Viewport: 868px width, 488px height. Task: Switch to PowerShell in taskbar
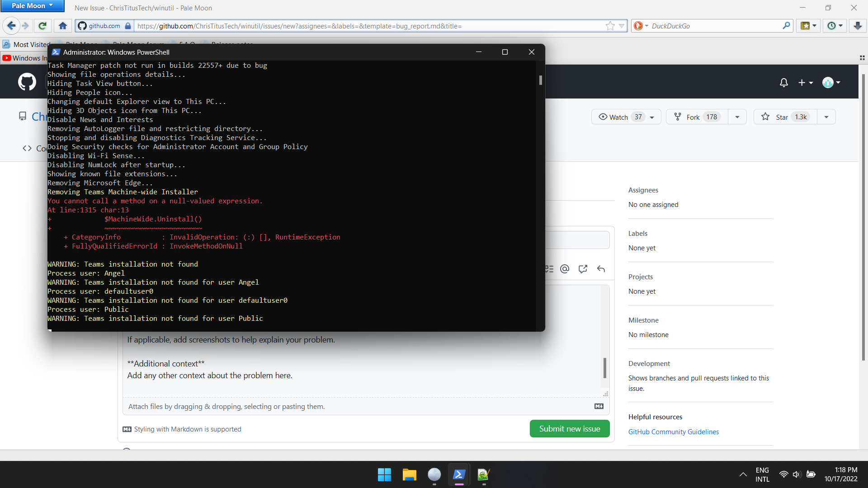459,474
